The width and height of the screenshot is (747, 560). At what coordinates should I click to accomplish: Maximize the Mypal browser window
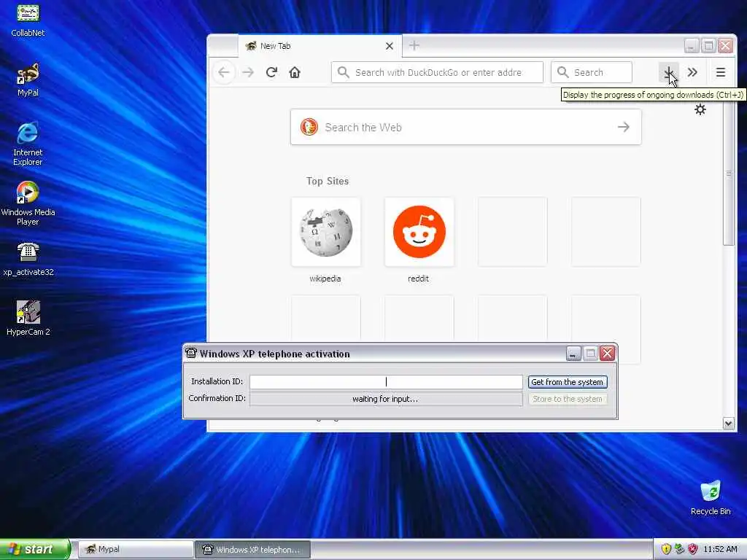(708, 46)
